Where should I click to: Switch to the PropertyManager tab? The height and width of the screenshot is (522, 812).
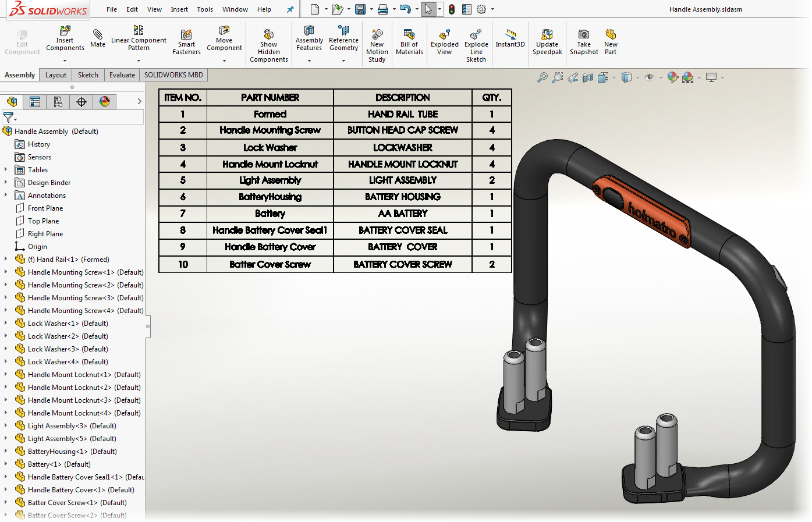[35, 102]
